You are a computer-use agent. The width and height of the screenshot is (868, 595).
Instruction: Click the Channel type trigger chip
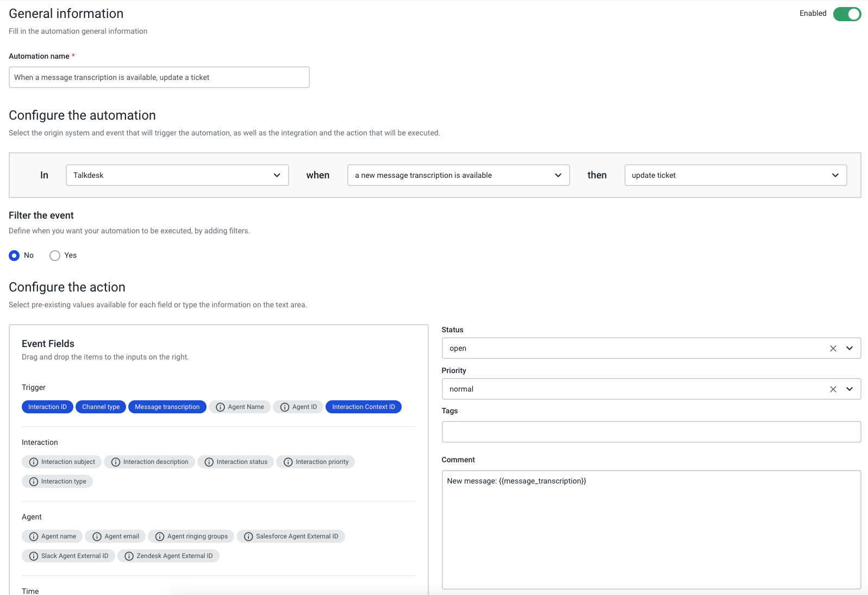pos(101,407)
